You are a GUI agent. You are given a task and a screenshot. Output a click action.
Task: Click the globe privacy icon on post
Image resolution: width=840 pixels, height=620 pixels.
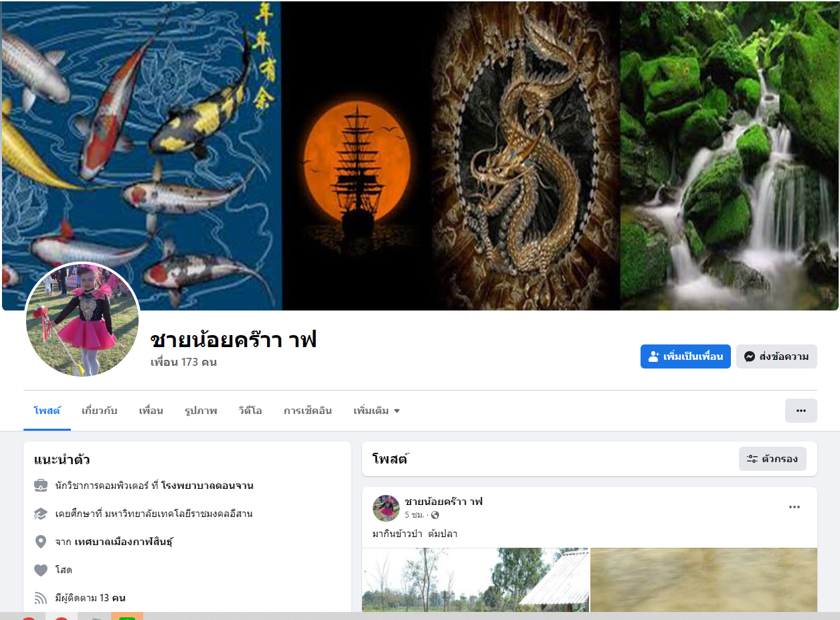435,515
